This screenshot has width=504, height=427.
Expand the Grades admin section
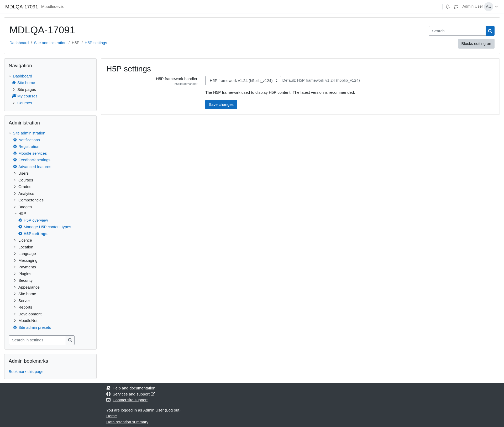(15, 187)
